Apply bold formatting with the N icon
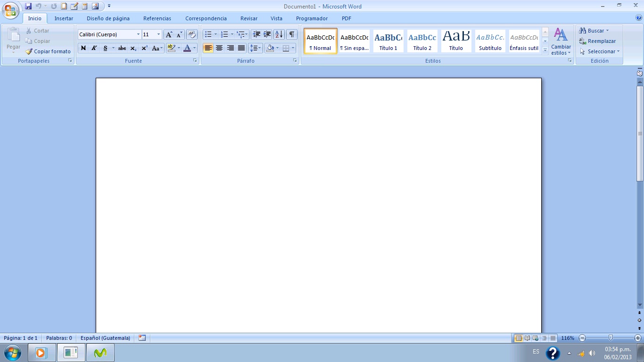 pos(83,48)
